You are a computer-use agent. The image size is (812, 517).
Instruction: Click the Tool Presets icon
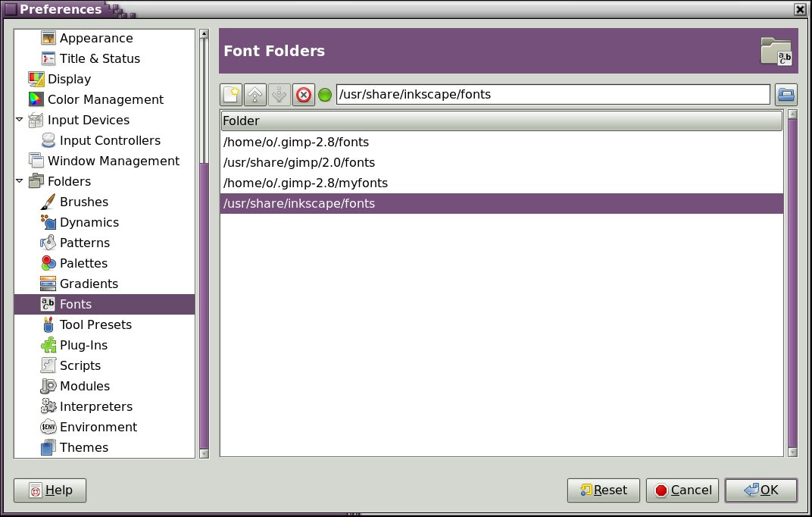(x=48, y=324)
